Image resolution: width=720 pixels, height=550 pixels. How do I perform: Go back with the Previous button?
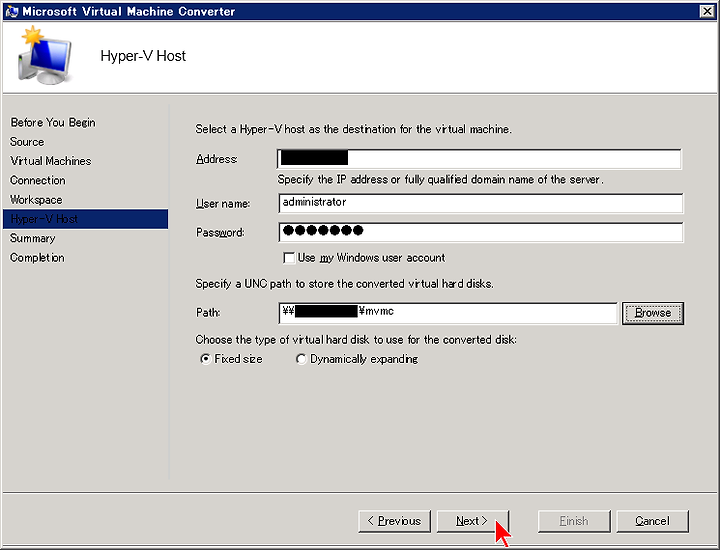coord(394,521)
